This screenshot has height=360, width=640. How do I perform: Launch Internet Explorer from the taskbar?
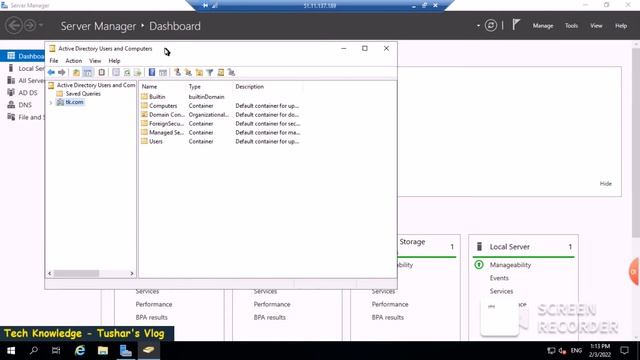pyautogui.click(x=80, y=351)
